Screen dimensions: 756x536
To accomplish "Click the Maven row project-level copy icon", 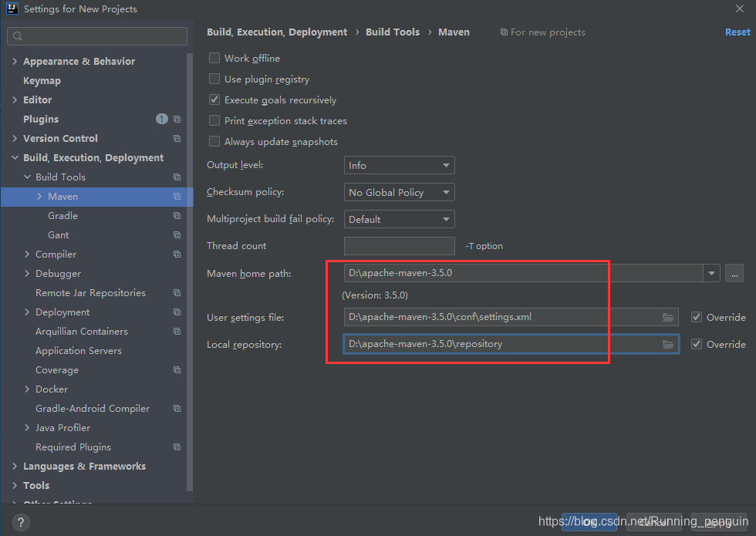I will pyautogui.click(x=177, y=196).
